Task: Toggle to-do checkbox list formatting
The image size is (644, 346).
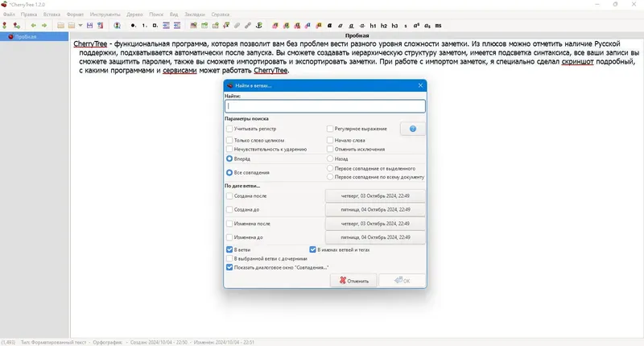Action: coord(155,26)
